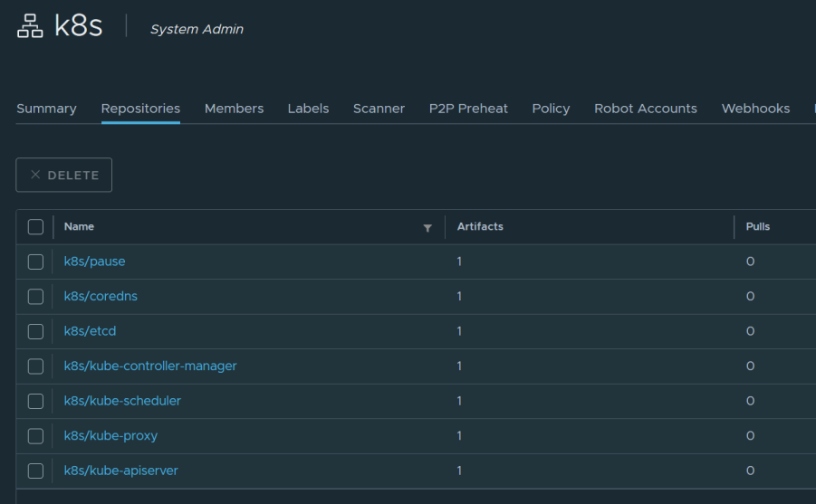Select the Repositories tab

[140, 109]
